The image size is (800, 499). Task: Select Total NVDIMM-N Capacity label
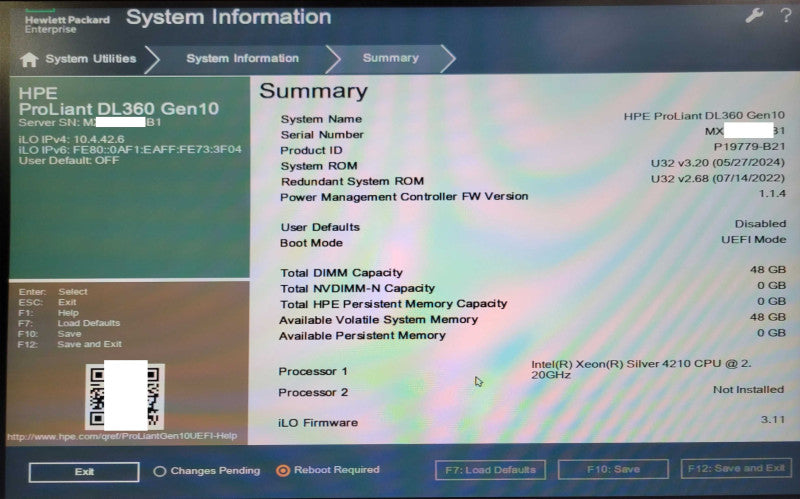357,289
